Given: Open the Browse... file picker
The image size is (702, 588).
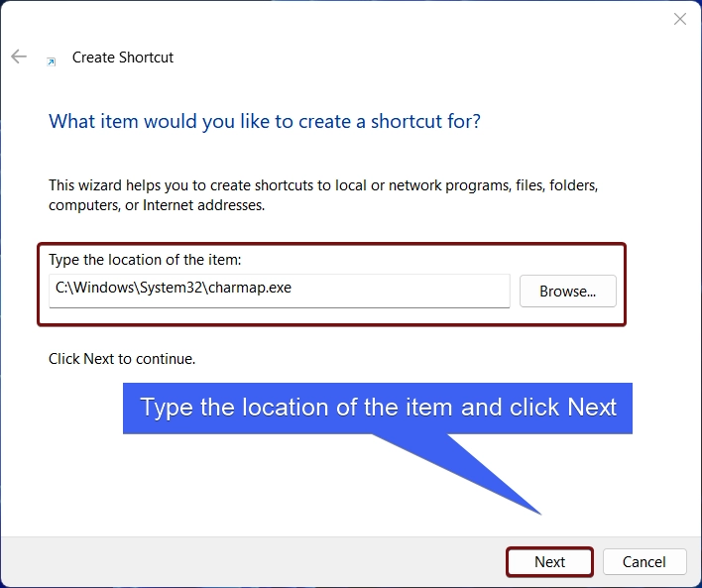Looking at the screenshot, I should [568, 292].
